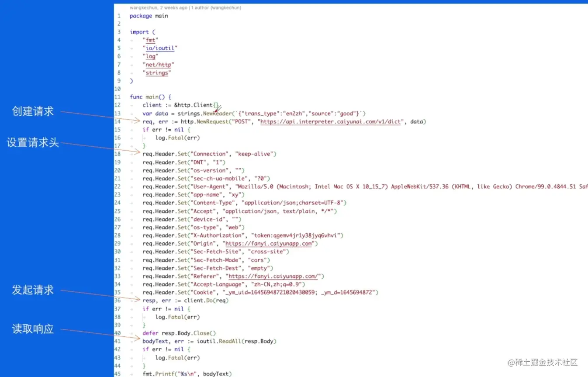The width and height of the screenshot is (588, 377).
Task: Click the 发起请求 label
Action: pyautogui.click(x=33, y=290)
